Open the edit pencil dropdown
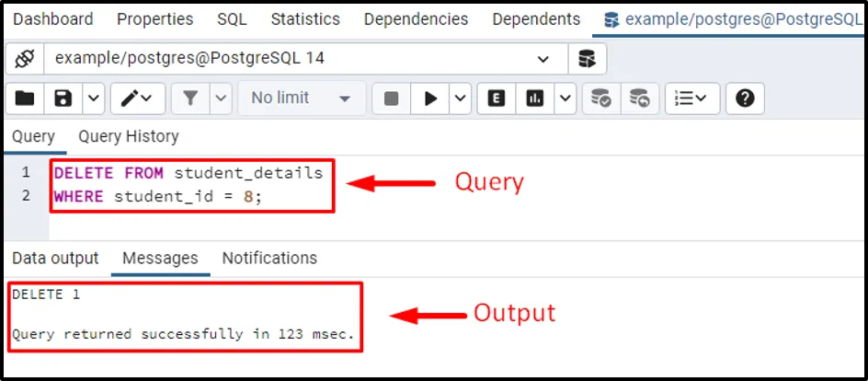Image resolution: width=868 pixels, height=381 pixels. [x=138, y=98]
